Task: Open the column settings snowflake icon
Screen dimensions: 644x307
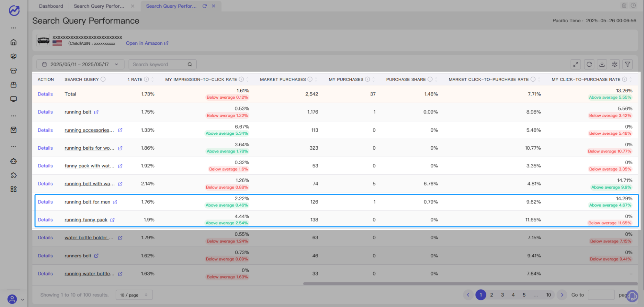Action: tap(615, 64)
